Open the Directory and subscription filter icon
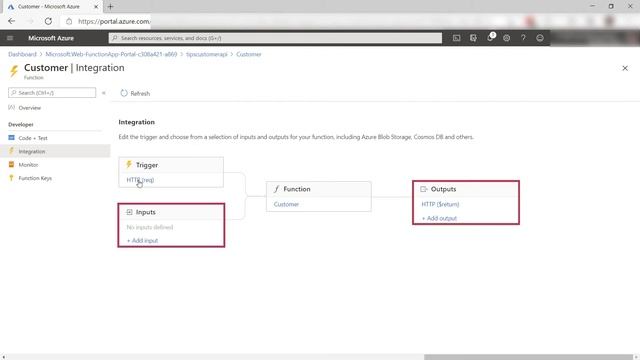Screen dimensions: 640x360 (x=473, y=38)
